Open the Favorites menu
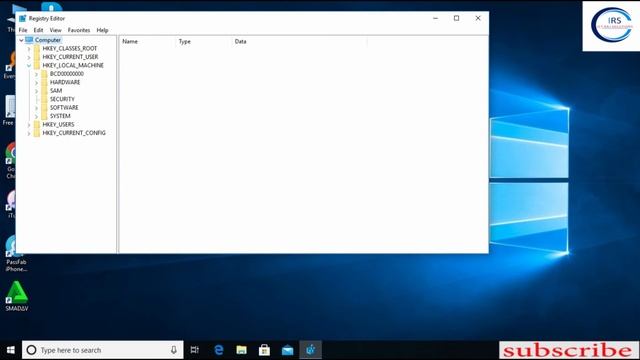 79,30
